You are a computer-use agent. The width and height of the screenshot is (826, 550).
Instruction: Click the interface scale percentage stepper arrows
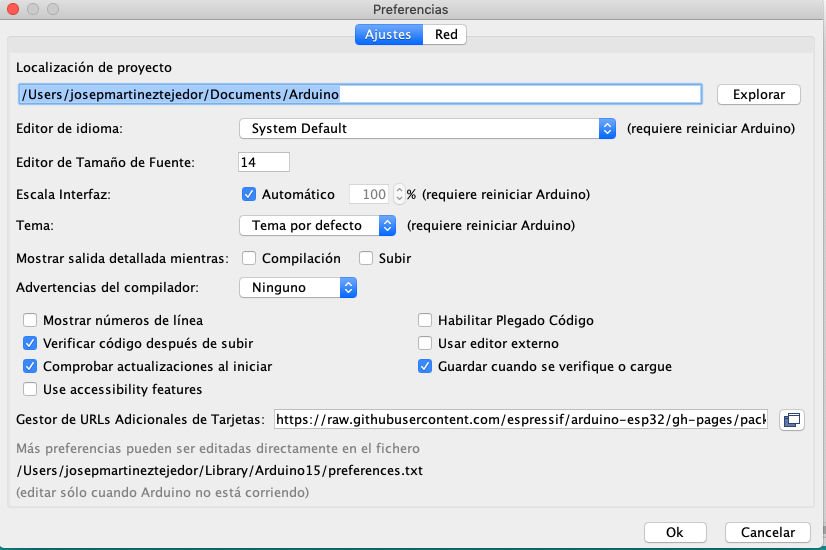pos(399,194)
